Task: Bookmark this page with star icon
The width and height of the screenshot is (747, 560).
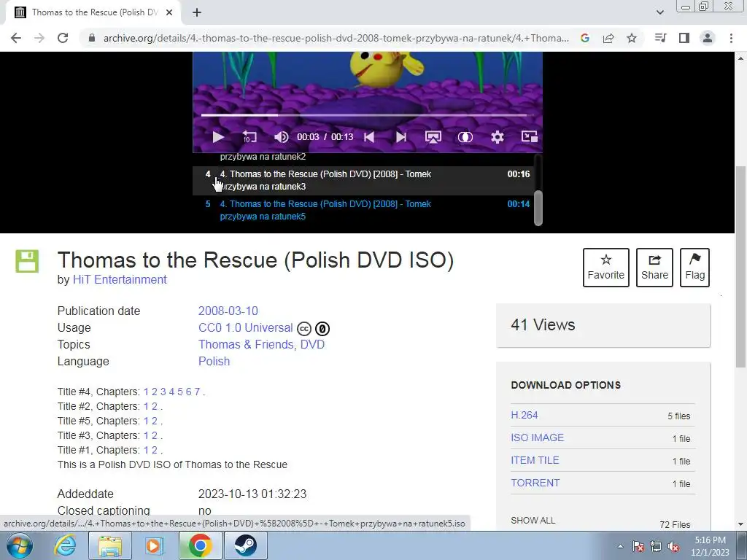Action: (632, 38)
